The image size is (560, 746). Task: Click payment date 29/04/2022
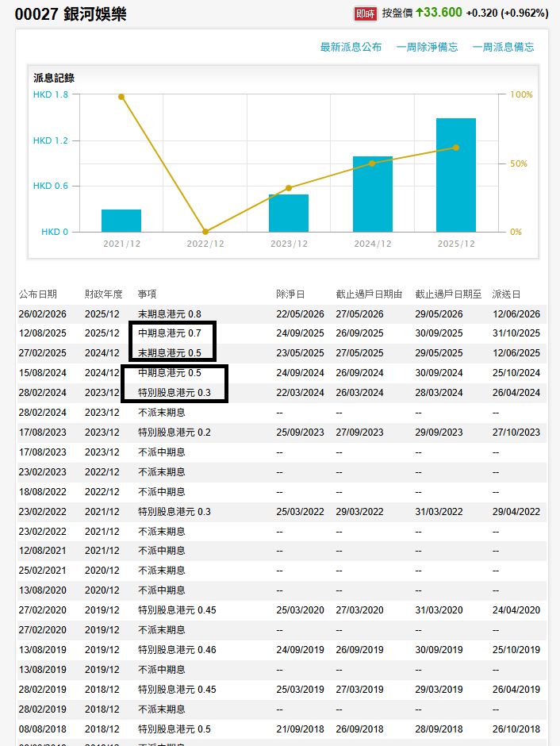pyautogui.click(x=516, y=512)
